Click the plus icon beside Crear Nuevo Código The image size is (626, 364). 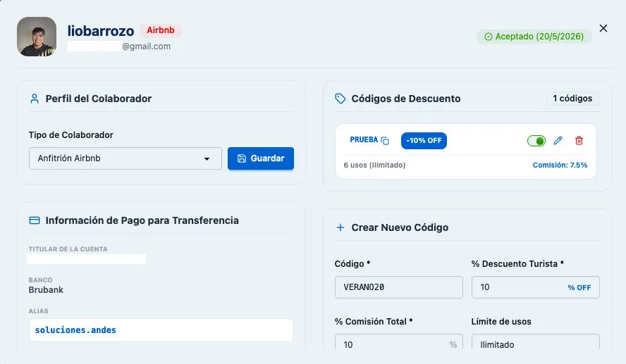coord(340,227)
